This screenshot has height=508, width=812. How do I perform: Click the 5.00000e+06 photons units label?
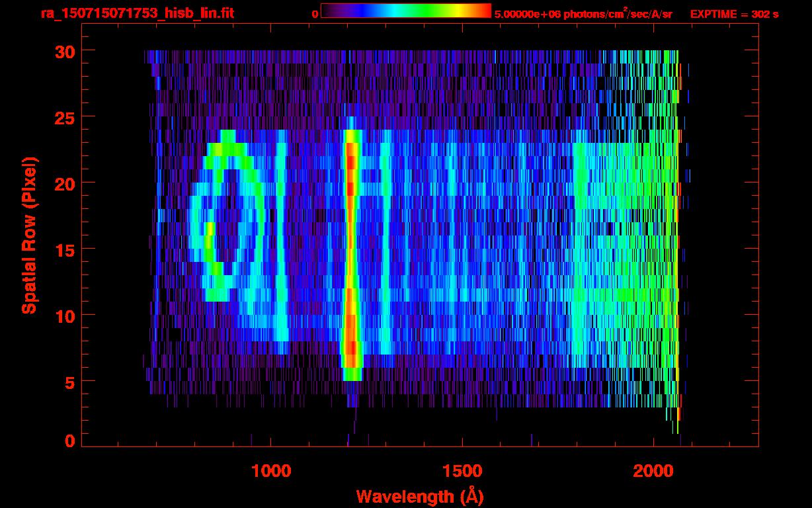point(583,13)
